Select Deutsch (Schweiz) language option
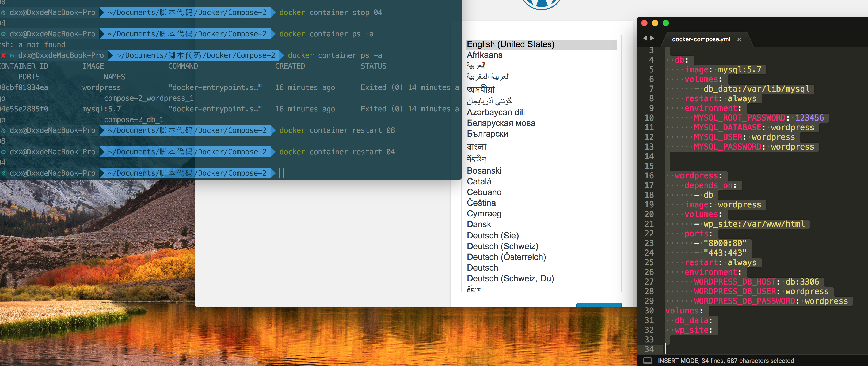 502,246
